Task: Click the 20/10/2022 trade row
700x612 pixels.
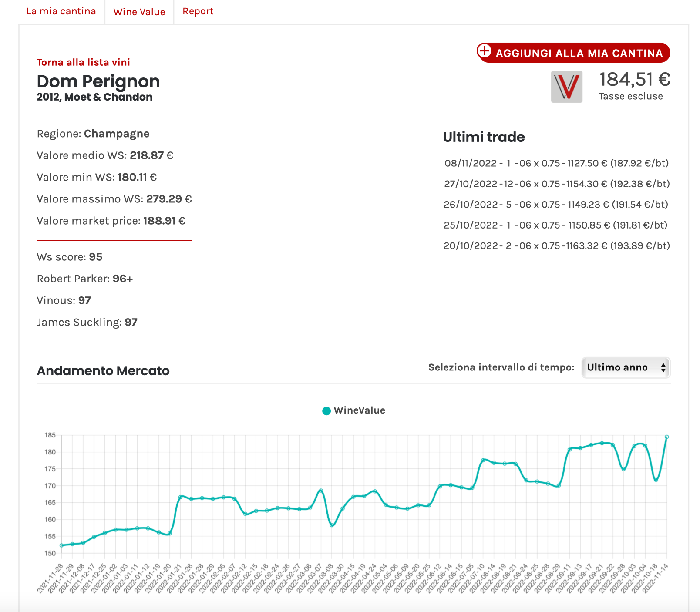Action: coord(557,246)
